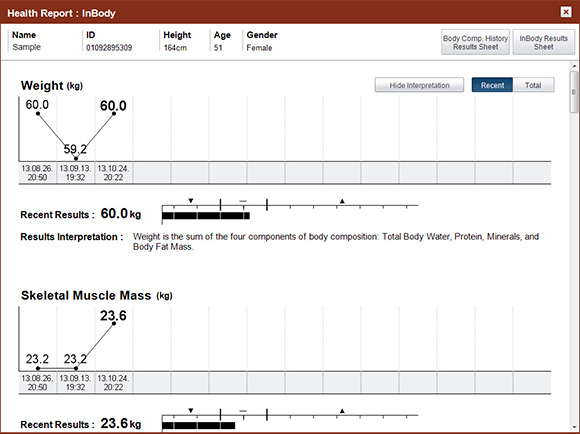Open Body Comp. History Results Sheet

[475, 42]
